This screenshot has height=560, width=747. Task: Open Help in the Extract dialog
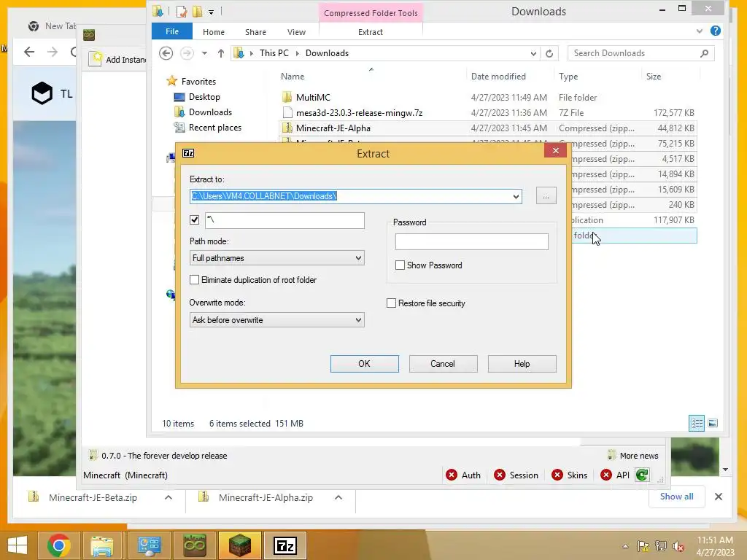tap(522, 364)
